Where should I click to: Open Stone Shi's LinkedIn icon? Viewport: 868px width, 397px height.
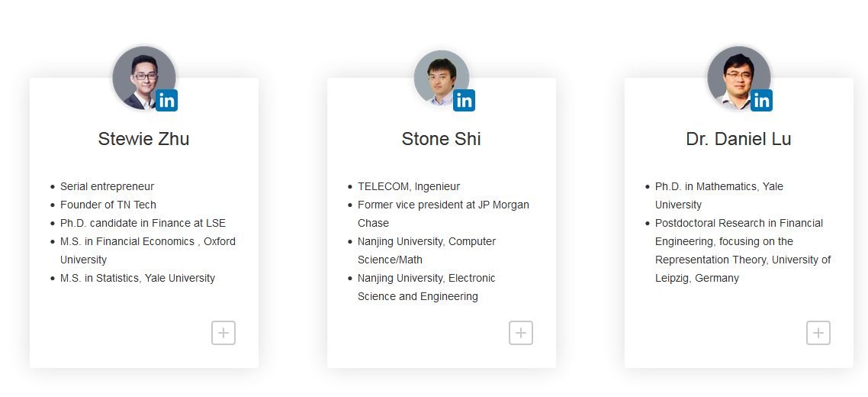coord(464,100)
